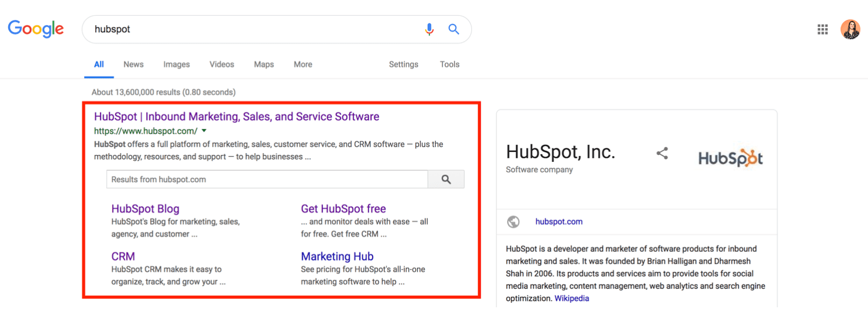Click the Software company subtitle

pos(539,169)
